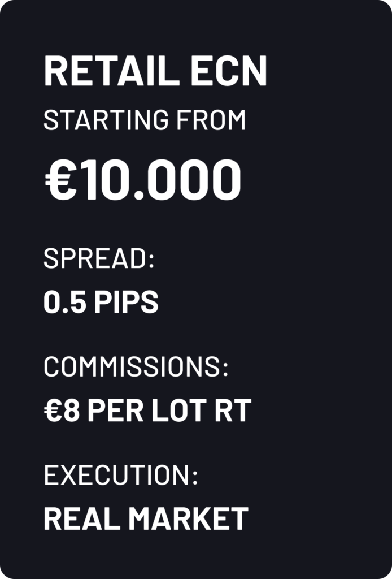Screen dimensions: 392x579
Task: Click the empty dark card background
Action: coord(316,283)
